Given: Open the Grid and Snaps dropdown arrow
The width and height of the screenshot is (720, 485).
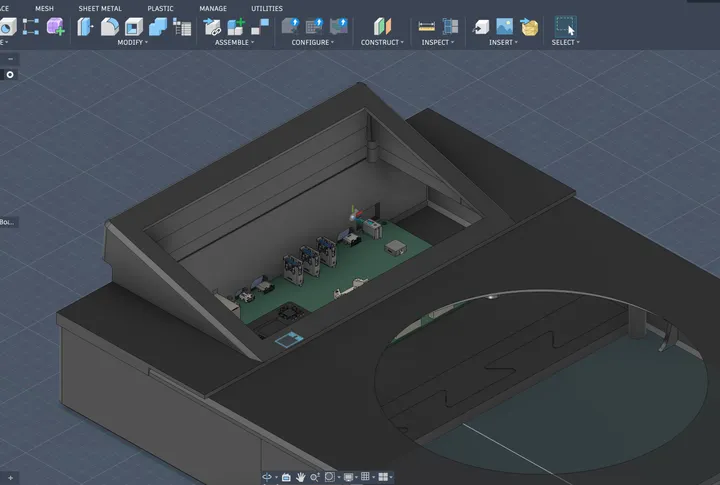Looking at the screenshot, I should coord(373,477).
